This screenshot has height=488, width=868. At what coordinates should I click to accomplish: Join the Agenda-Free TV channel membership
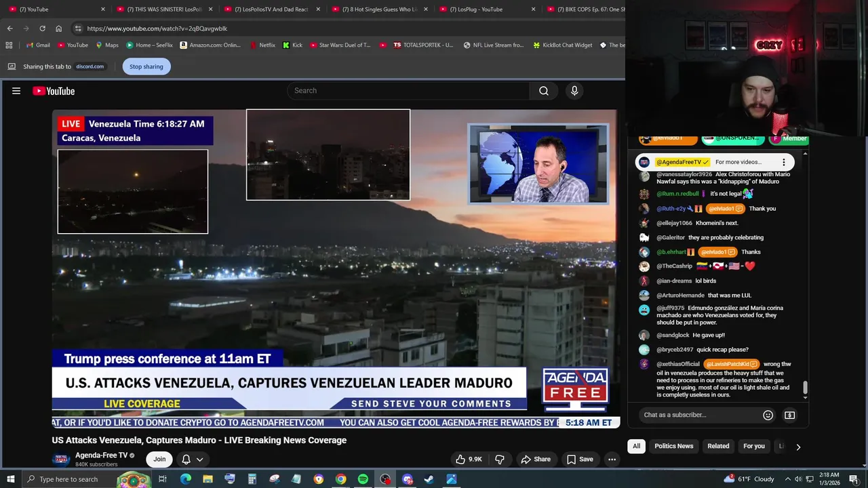click(159, 459)
